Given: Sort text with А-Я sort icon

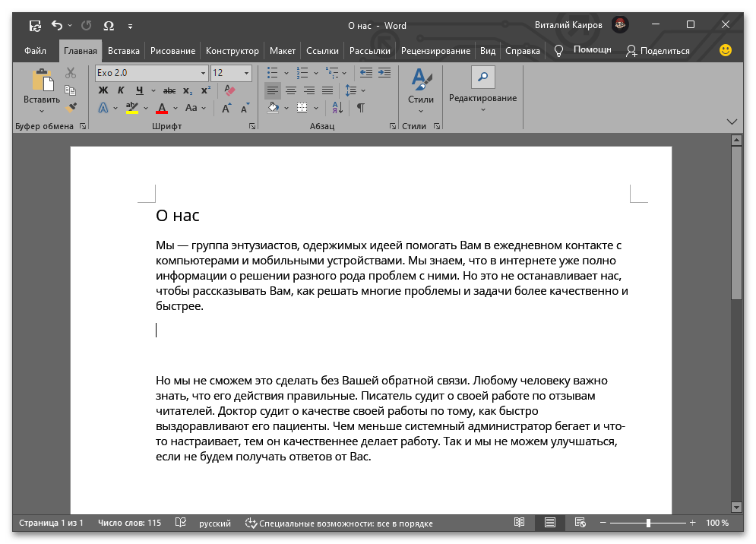Looking at the screenshot, I should (337, 108).
